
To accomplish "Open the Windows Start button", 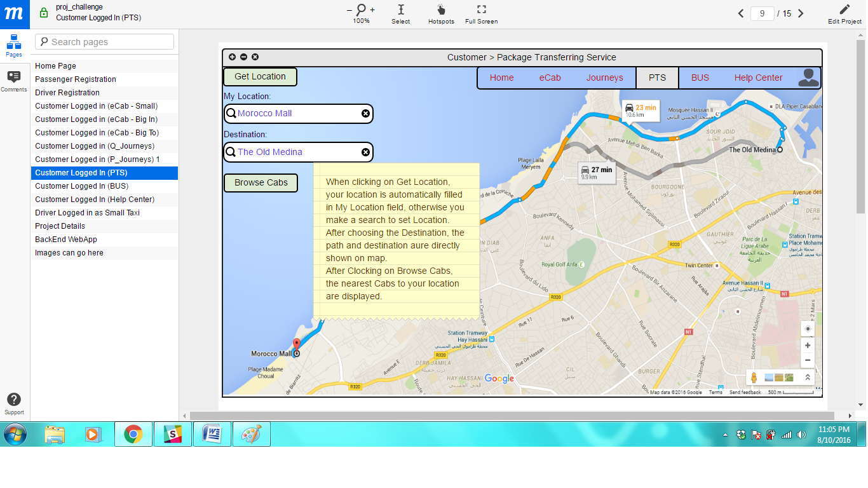I will point(15,434).
